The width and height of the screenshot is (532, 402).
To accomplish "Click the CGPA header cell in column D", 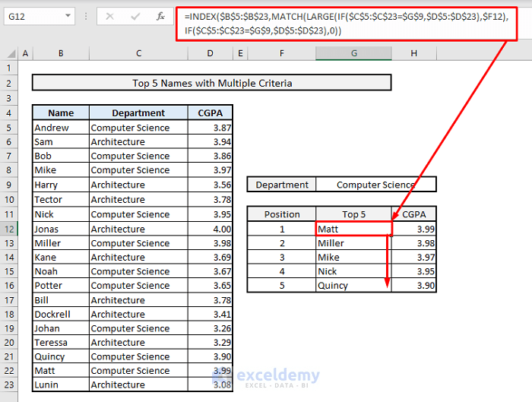I will pyautogui.click(x=211, y=112).
